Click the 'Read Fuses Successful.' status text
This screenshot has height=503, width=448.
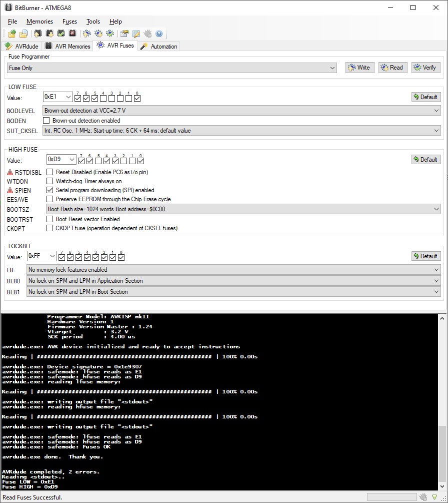coord(32,497)
